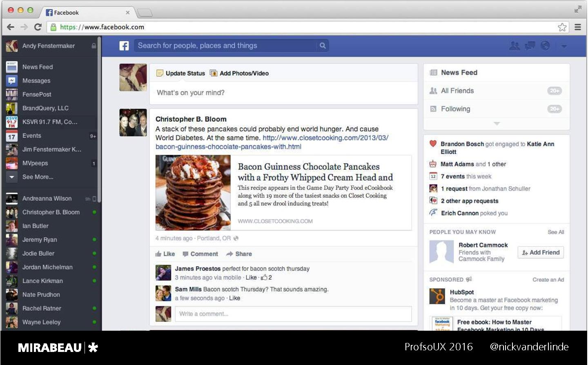Open a new tab beside the Facebook tab
588x365 pixels.
point(145,13)
